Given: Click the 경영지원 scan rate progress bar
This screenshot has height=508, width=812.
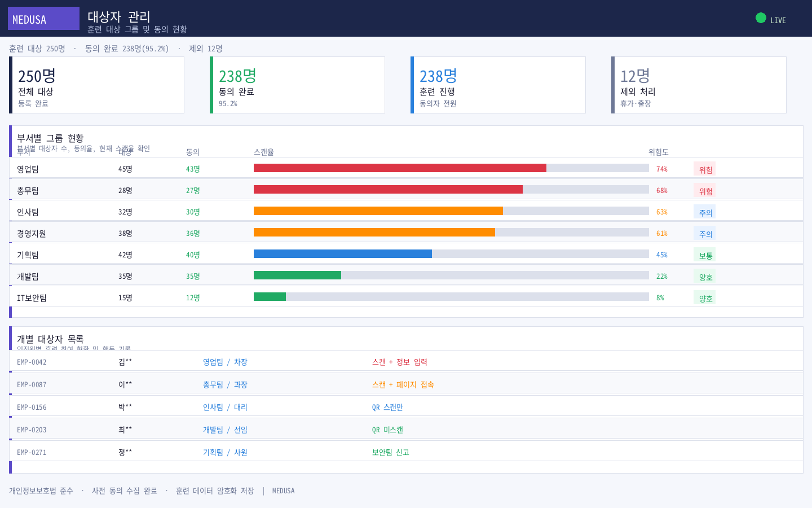Looking at the screenshot, I should (451, 232).
